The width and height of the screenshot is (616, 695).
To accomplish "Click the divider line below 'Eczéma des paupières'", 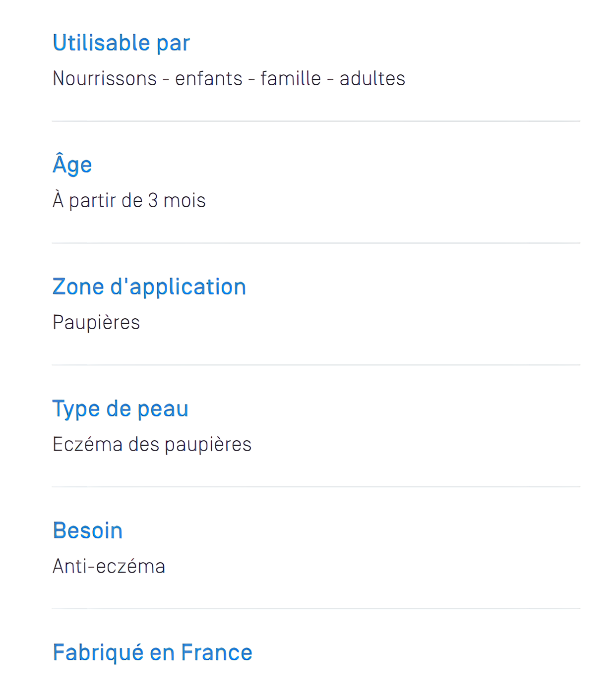I will (316, 487).
